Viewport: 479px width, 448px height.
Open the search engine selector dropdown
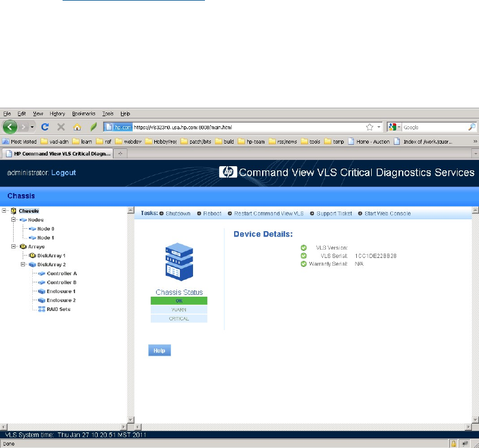tap(399, 127)
